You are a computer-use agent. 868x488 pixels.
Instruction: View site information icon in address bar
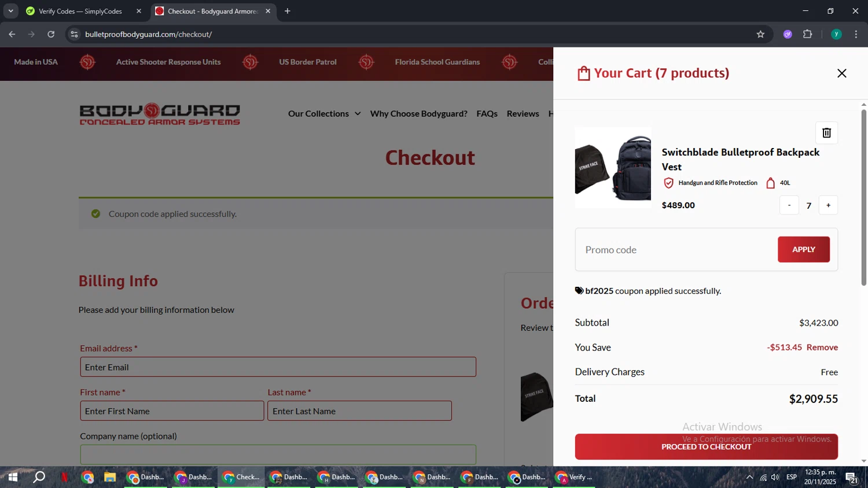74,34
